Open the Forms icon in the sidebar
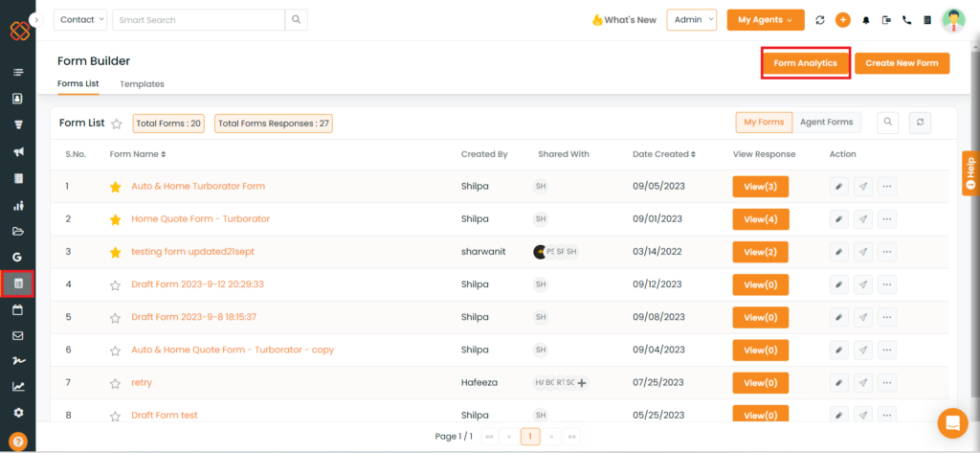This screenshot has height=453, width=980. point(18,283)
